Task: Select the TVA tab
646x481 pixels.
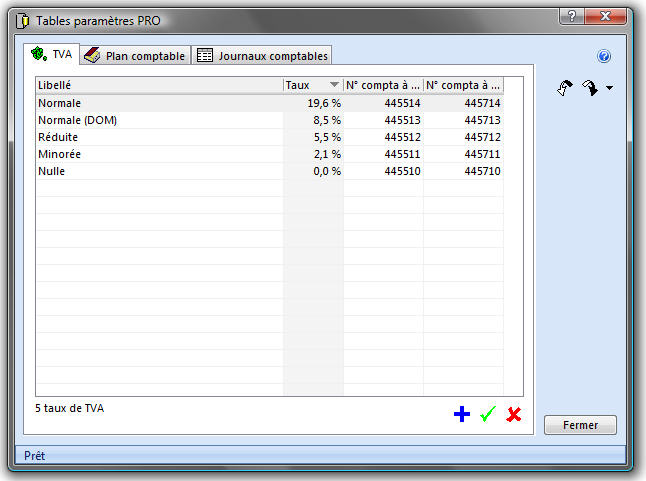Action: (52, 55)
